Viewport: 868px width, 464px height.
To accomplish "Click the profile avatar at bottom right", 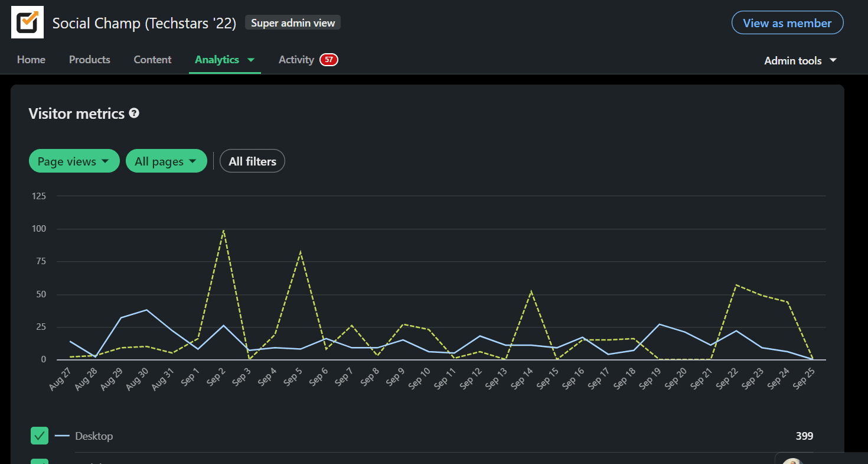I will coord(792,461).
